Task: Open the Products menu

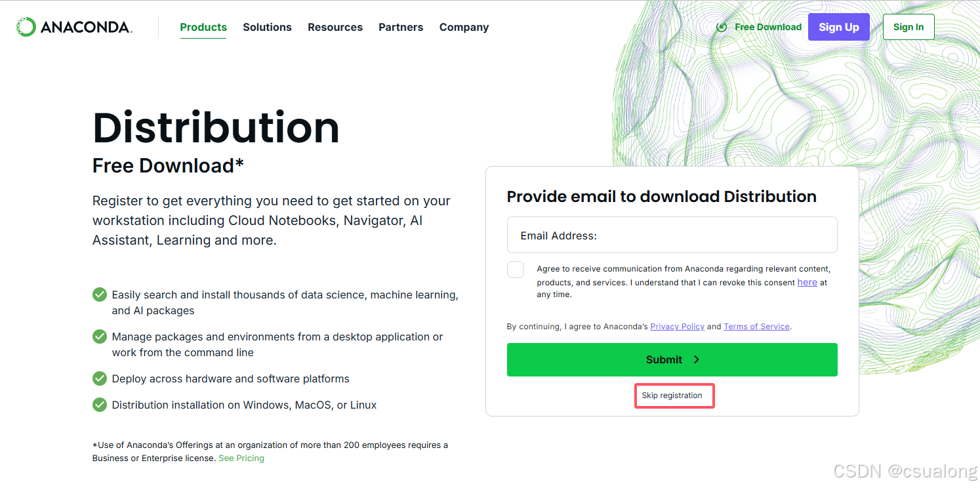Action: tap(203, 27)
